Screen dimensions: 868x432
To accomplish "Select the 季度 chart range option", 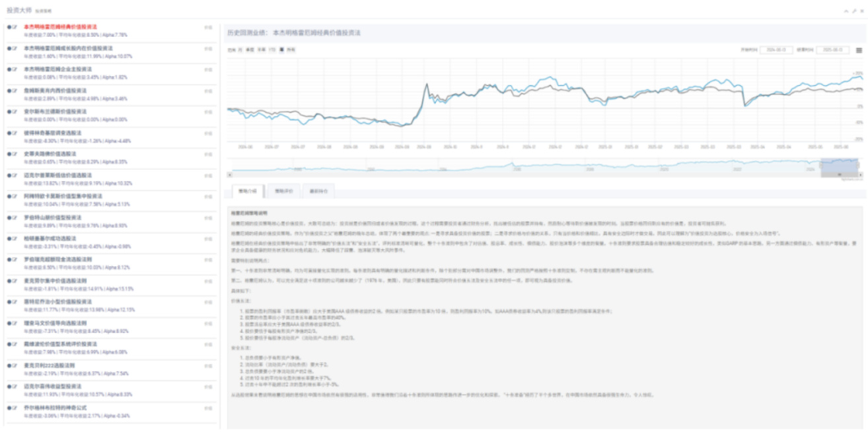I will tap(250, 50).
